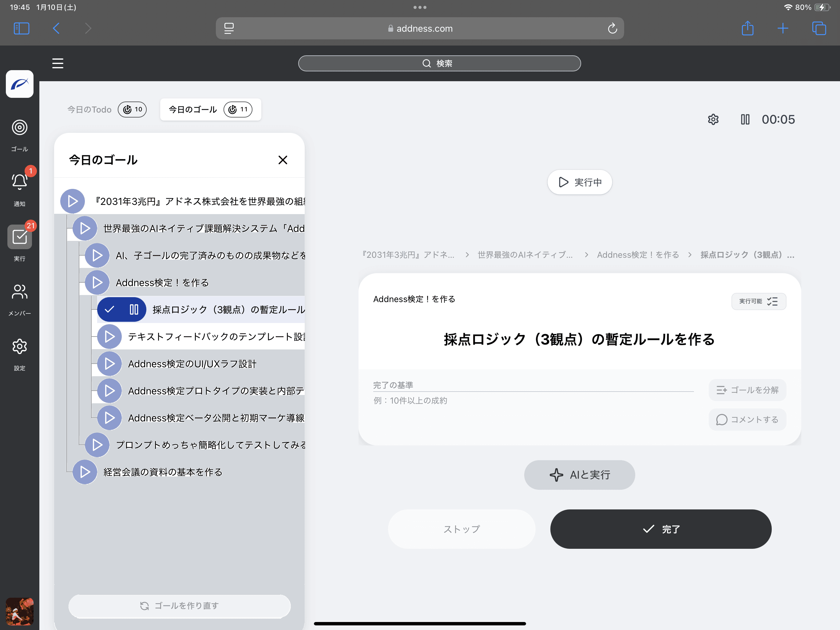Toggle the 実行可能 status badge
The height and width of the screenshot is (630, 840).
pyautogui.click(x=758, y=301)
